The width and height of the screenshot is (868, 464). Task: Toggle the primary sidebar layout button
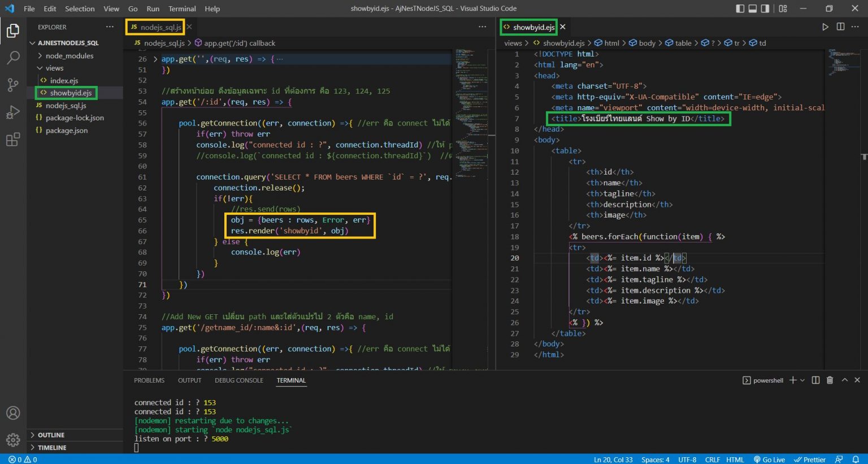tap(740, 8)
